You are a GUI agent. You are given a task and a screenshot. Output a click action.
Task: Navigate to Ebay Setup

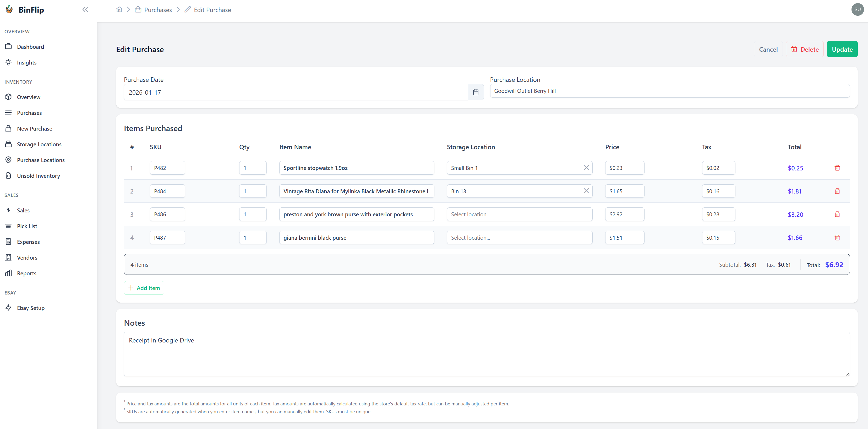[x=31, y=308]
